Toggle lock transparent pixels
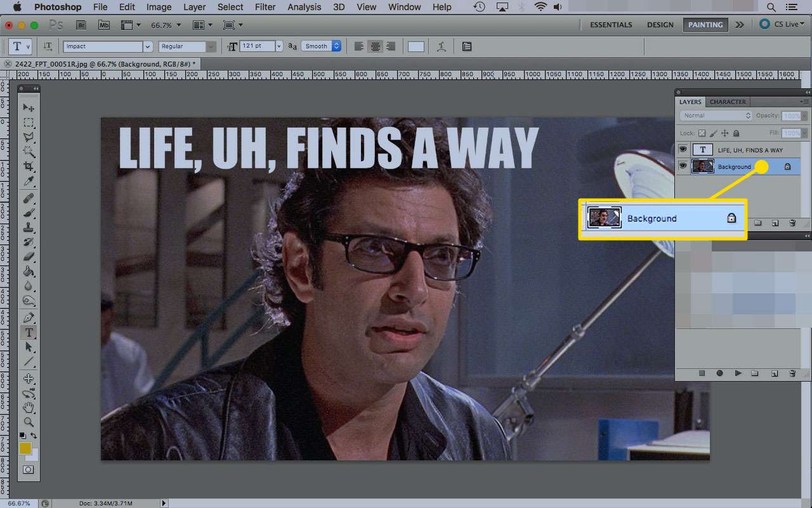 (702, 133)
